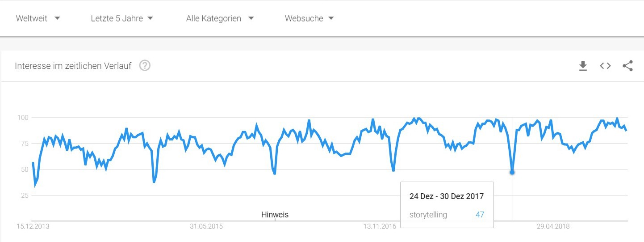Open the embed code icon
The height and width of the screenshot is (242, 644).
[605, 66]
